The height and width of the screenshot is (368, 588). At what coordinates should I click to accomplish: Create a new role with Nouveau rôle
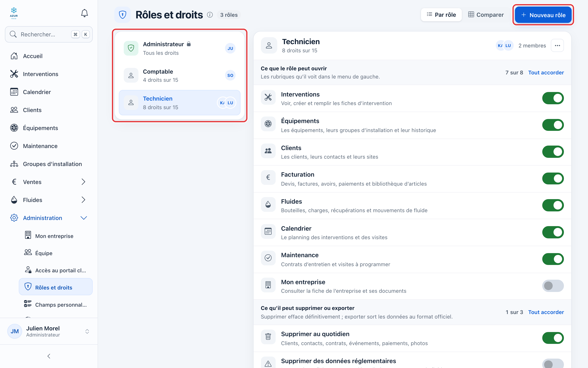coord(543,15)
